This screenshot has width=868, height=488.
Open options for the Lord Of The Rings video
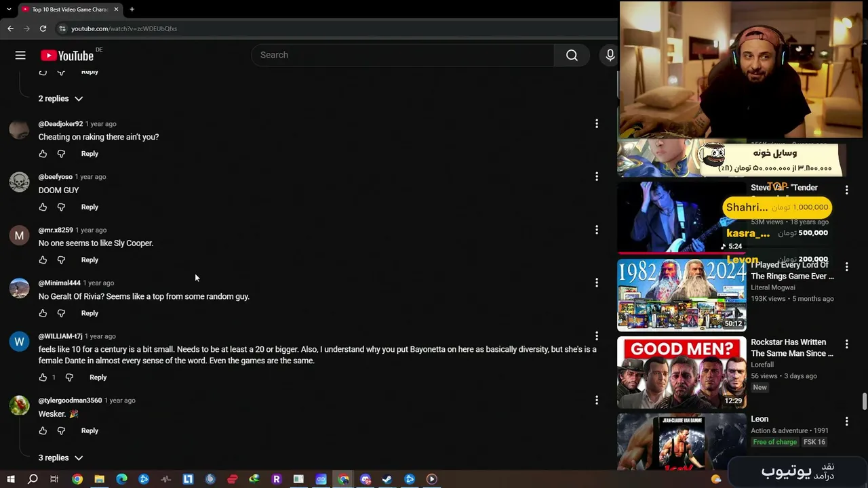pyautogui.click(x=846, y=267)
